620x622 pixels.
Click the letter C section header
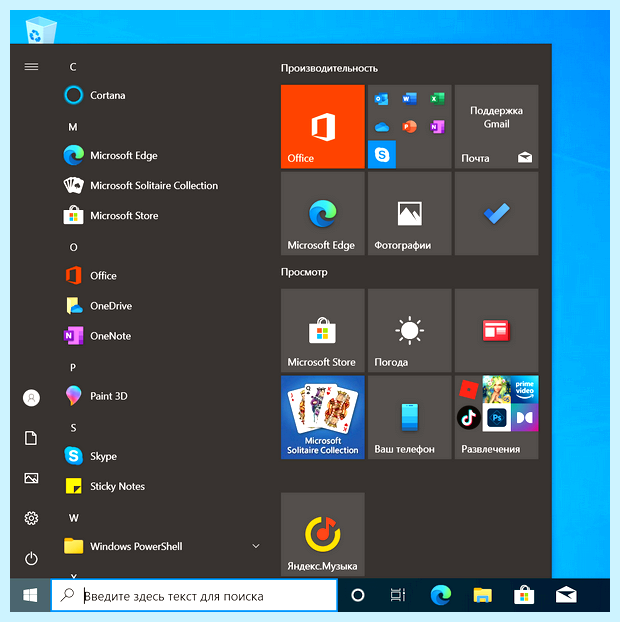click(73, 67)
